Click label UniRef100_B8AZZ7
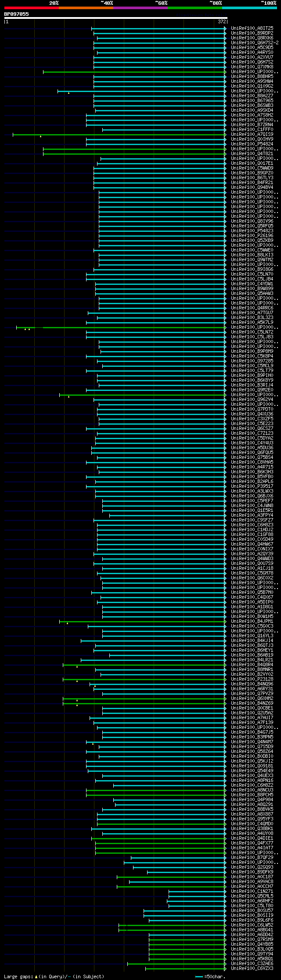The width and height of the screenshot is (281, 980). (252, 96)
